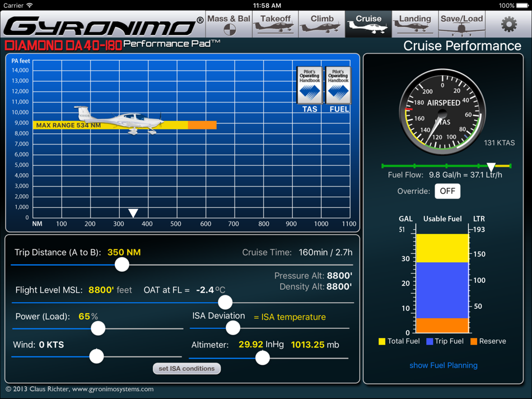
Task: Click the 8800' flight level value
Action: (101, 290)
